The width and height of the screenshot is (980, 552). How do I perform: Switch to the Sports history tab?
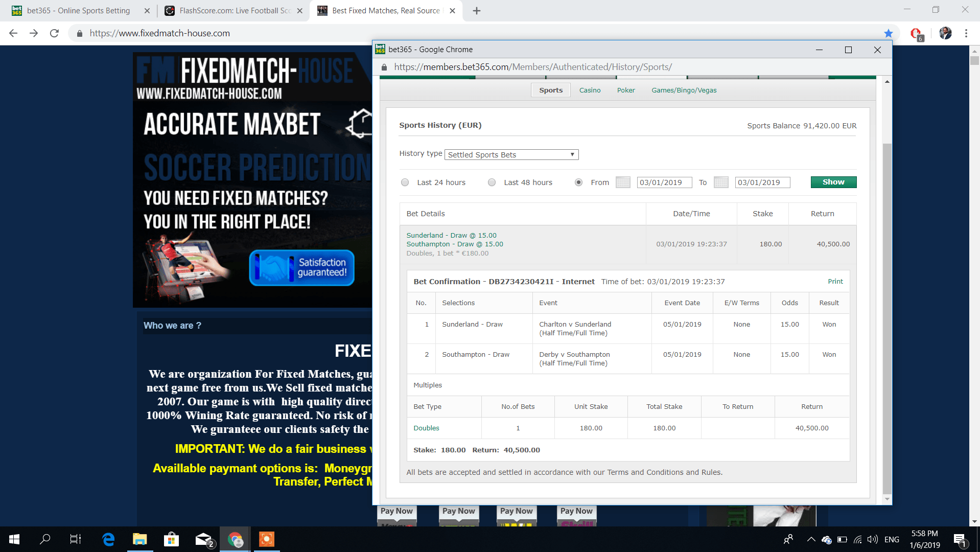click(551, 90)
